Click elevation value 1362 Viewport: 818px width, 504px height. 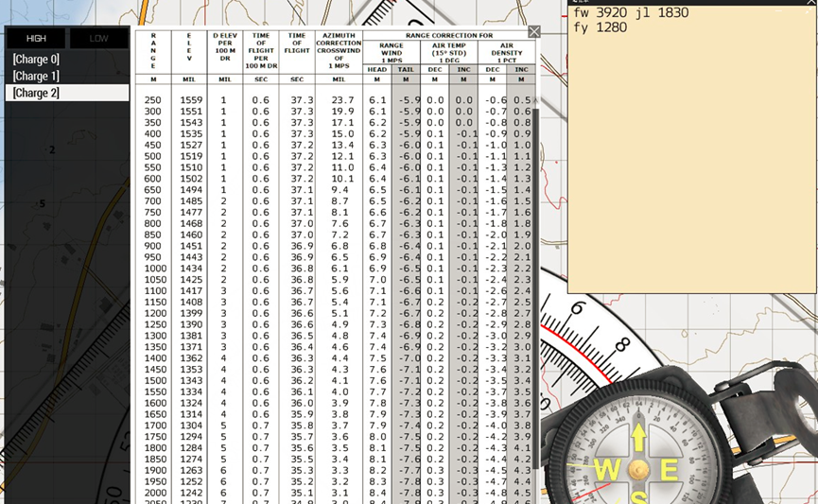coord(191,358)
